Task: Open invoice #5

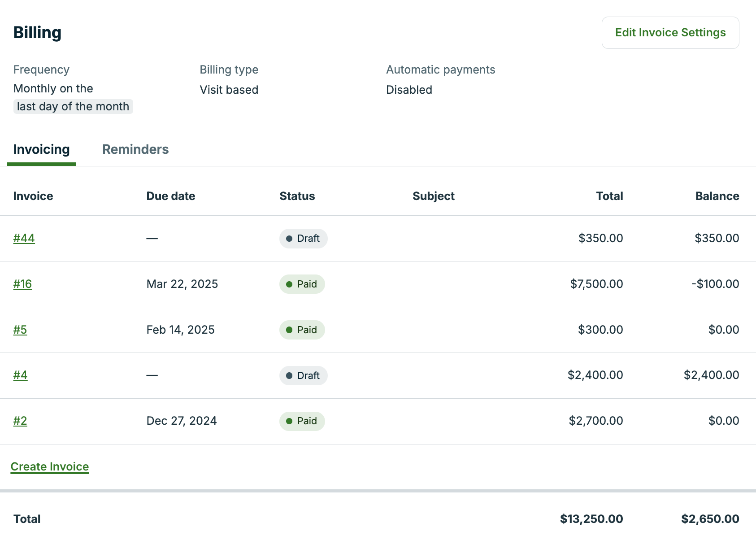Action: 20,330
